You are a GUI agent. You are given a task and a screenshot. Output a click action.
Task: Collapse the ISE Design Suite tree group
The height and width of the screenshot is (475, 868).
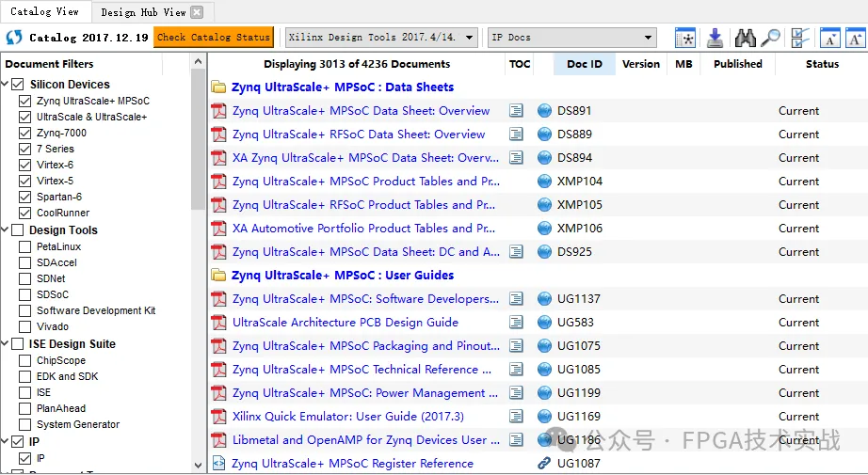pyautogui.click(x=5, y=344)
